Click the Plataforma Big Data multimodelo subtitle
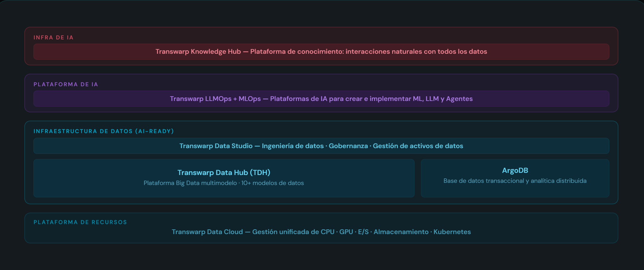This screenshot has width=644, height=270. pos(223,183)
